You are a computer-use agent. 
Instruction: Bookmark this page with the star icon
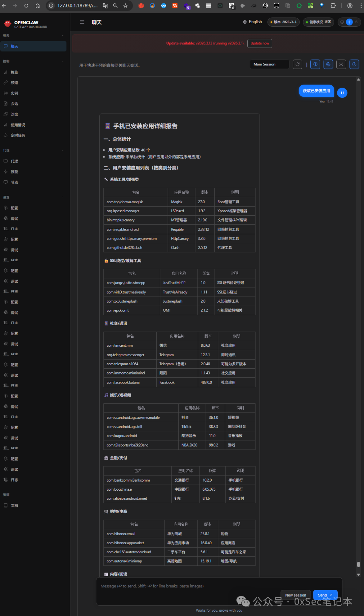tap(125, 5)
